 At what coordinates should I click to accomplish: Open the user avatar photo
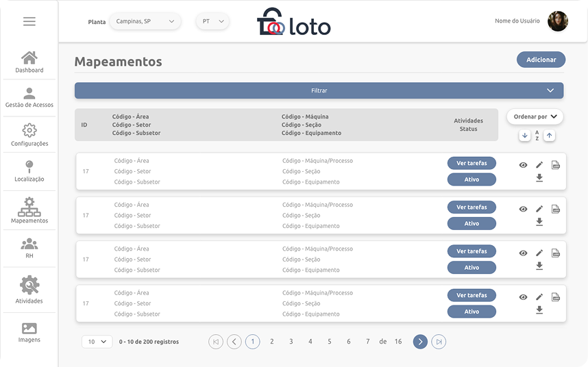click(558, 21)
